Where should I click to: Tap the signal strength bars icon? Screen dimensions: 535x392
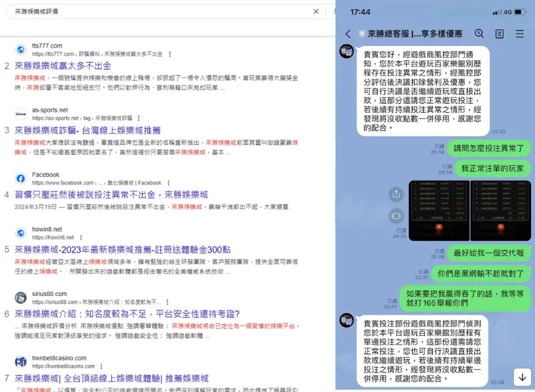pos(497,12)
